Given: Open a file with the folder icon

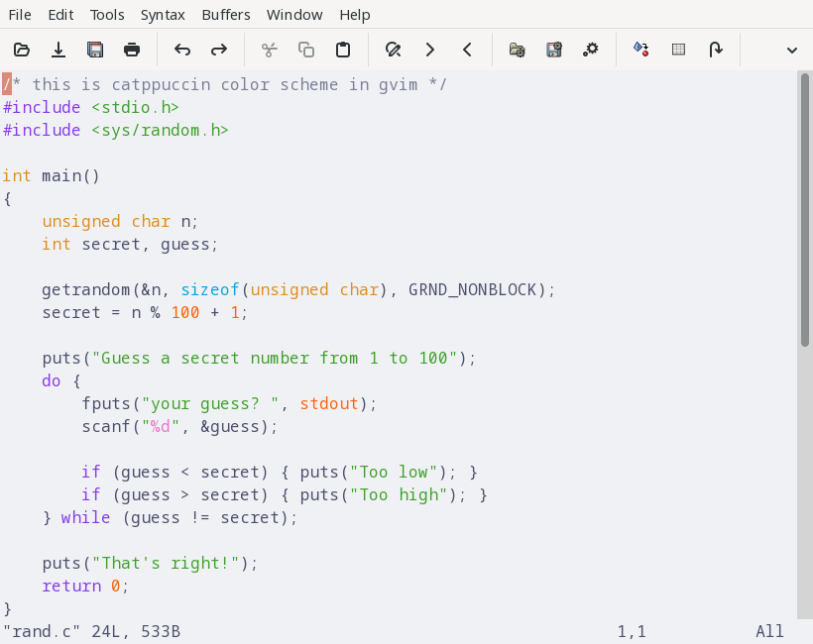Looking at the screenshot, I should pyautogui.click(x=22, y=50).
